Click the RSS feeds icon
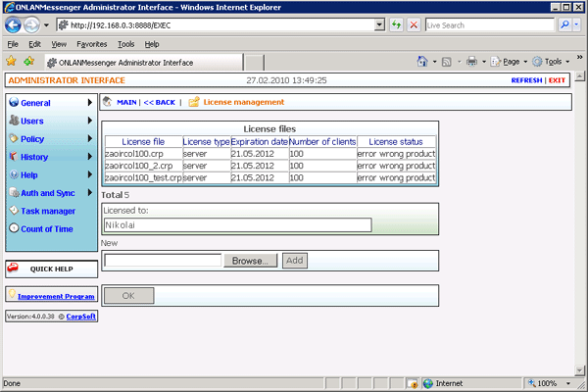 446,62
